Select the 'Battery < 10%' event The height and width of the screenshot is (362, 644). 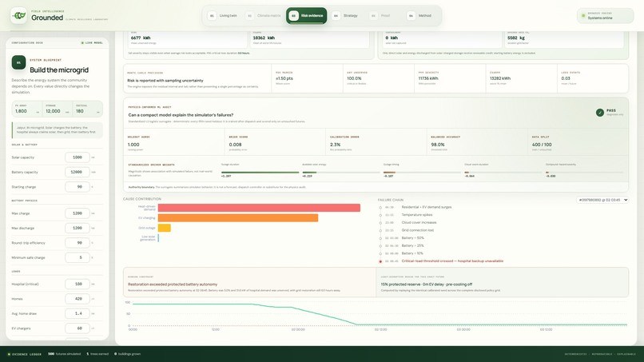[x=412, y=253]
